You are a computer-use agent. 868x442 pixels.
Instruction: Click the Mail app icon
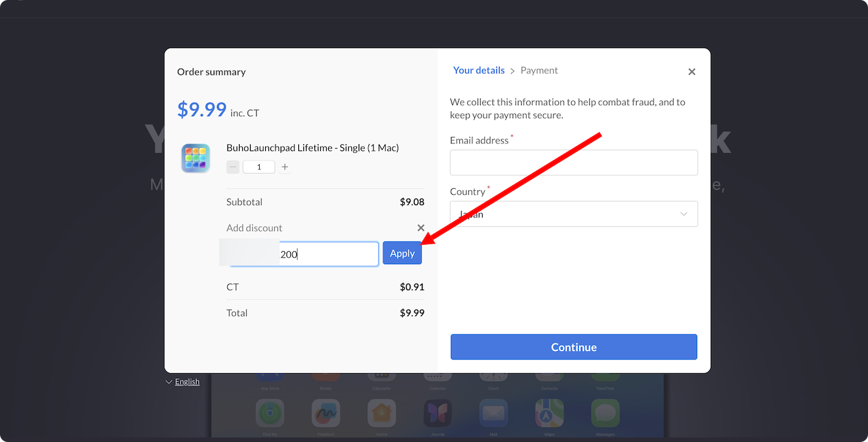tap(493, 413)
